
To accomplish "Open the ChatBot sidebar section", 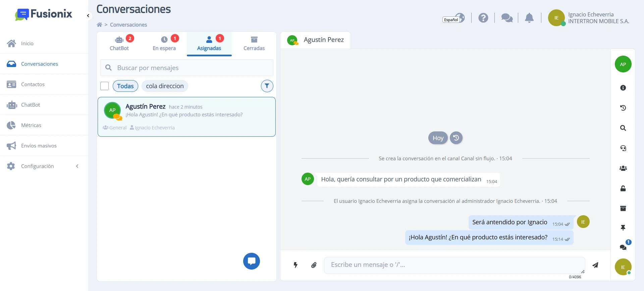I will pos(44,105).
